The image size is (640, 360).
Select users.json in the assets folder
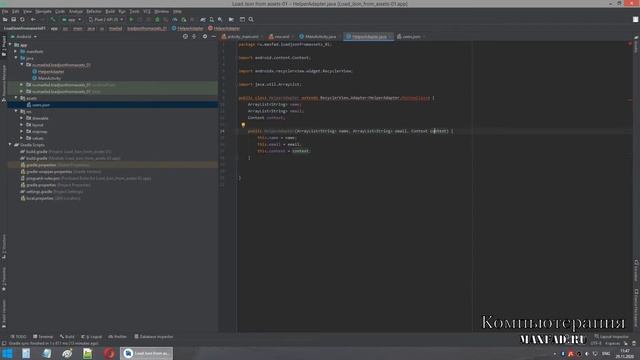[38, 105]
